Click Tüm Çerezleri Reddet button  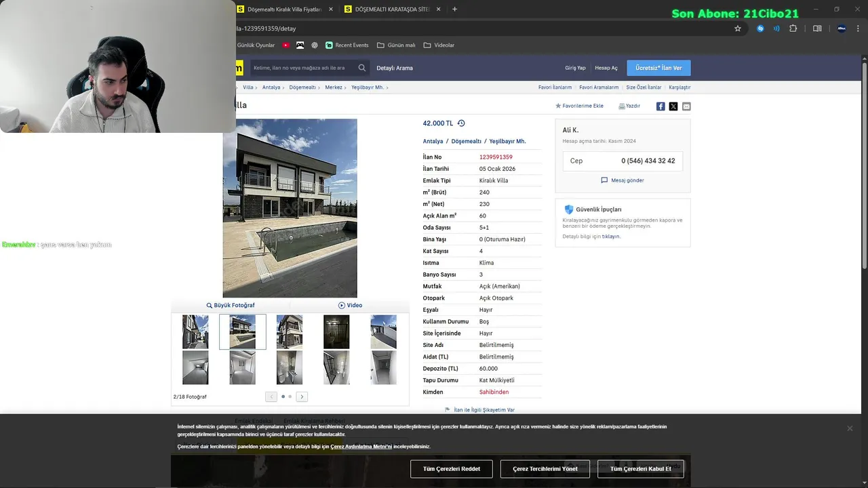pyautogui.click(x=452, y=469)
